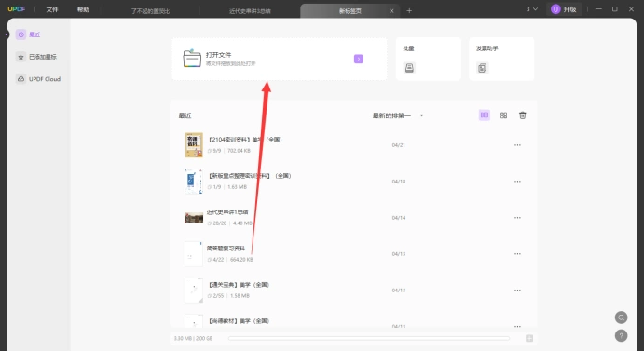644x352 pixels.
Task: Click the 702.04 KB file size text
Action: (x=239, y=151)
